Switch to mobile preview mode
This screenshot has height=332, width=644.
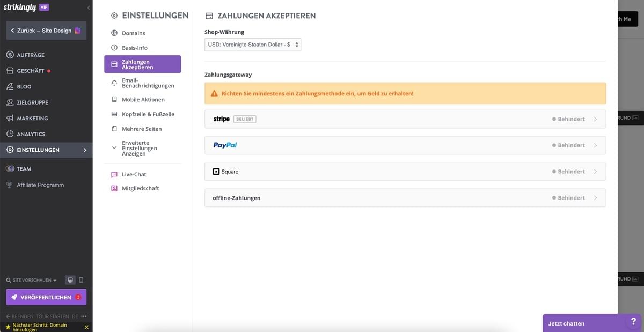[x=82, y=279]
